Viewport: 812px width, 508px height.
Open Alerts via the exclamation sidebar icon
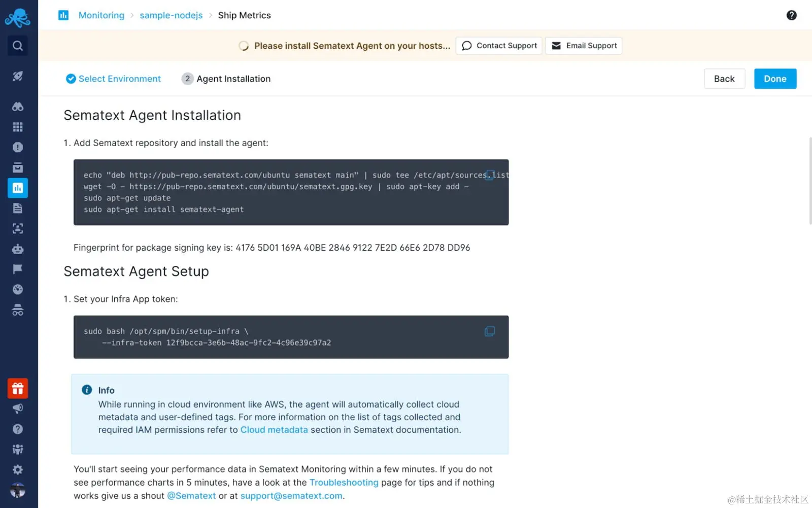(17, 147)
